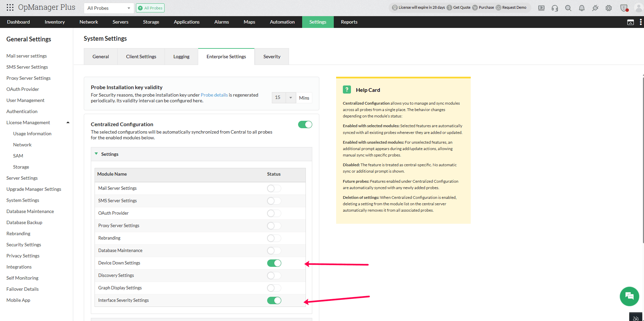Go to the Maps menu item
Image resolution: width=644 pixels, height=321 pixels.
click(x=249, y=22)
